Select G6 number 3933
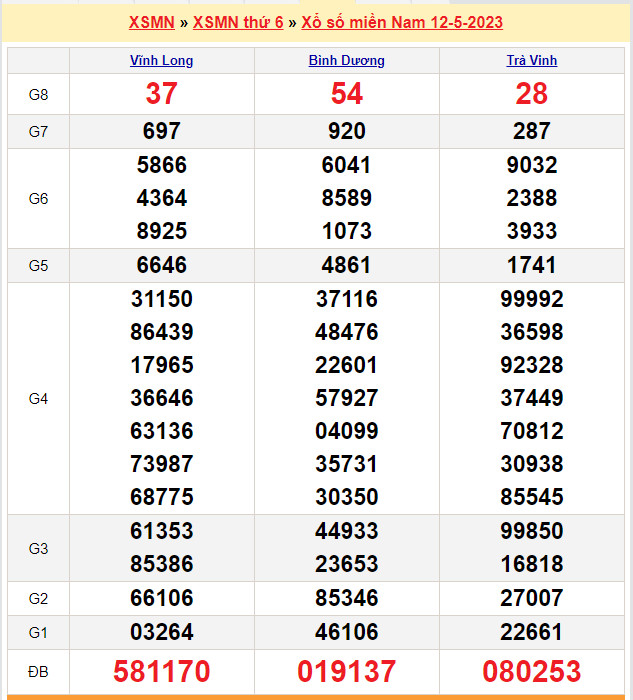 pos(532,231)
